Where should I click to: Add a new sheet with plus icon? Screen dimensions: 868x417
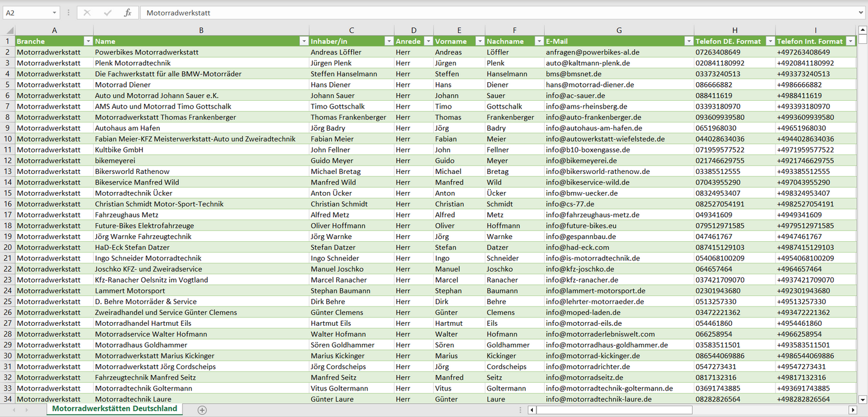(202, 410)
